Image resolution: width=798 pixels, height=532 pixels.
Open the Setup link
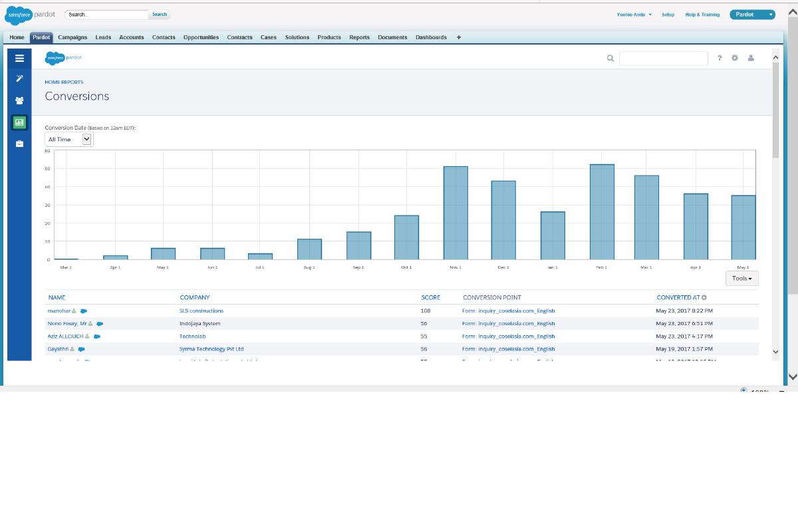[x=668, y=15]
